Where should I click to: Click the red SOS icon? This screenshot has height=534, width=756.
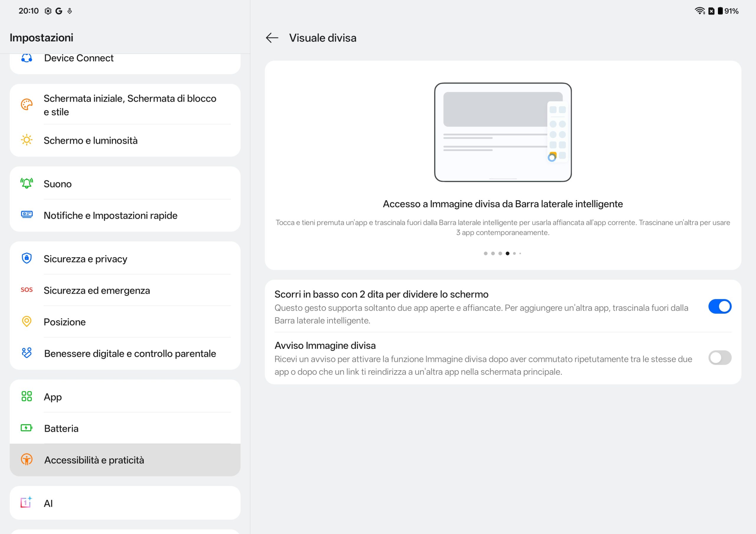click(27, 290)
